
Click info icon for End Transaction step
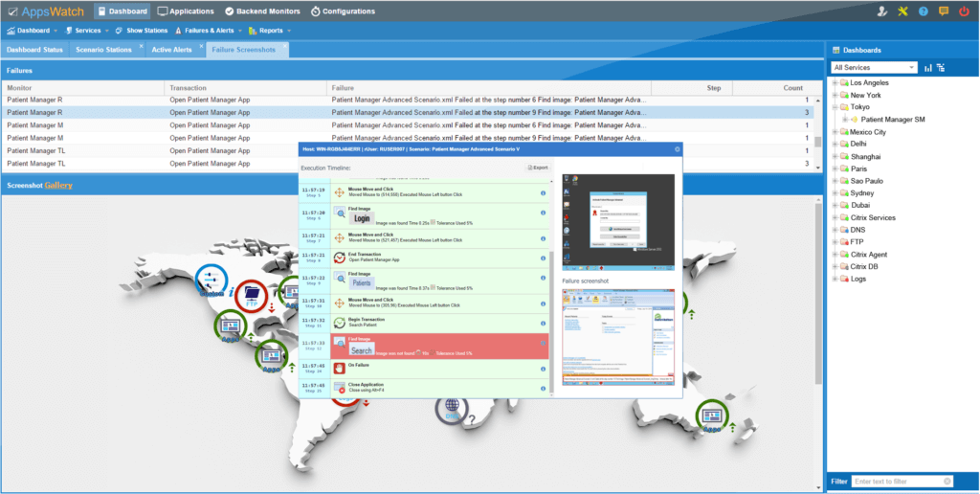[x=543, y=258]
